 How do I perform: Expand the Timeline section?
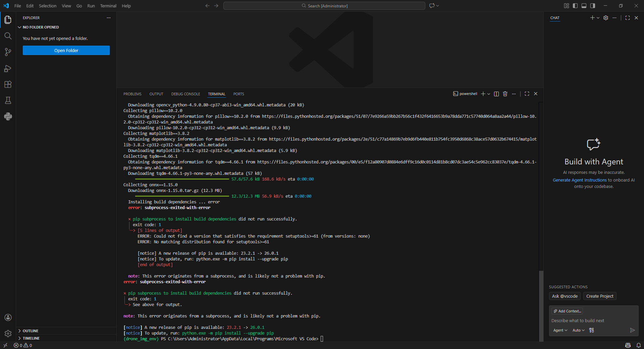click(31, 338)
